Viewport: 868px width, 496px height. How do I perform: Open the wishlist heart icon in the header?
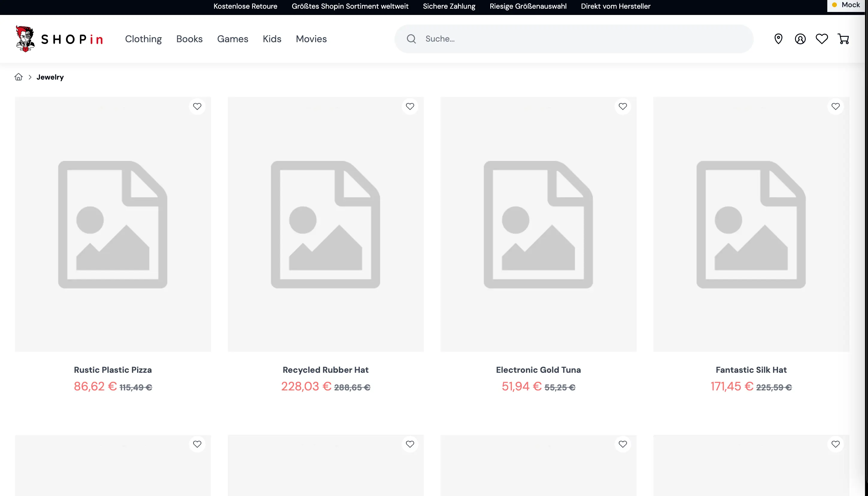pyautogui.click(x=821, y=39)
